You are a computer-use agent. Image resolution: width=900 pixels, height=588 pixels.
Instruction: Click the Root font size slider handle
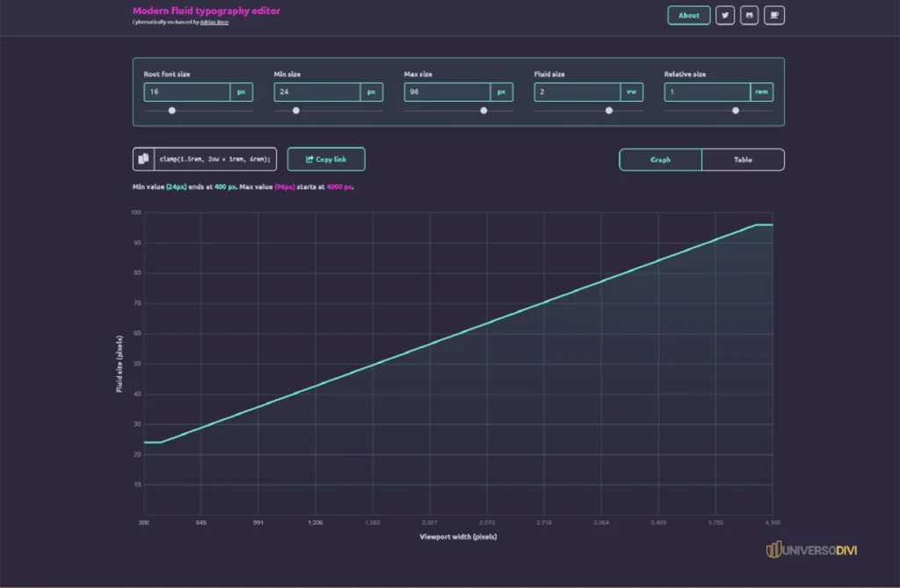171,110
